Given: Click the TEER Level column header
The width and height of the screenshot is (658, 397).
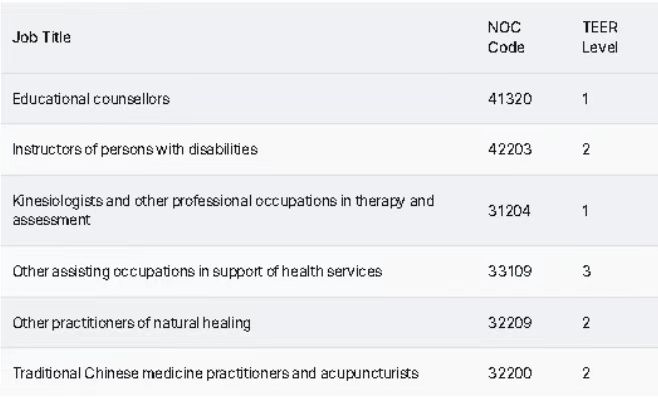Looking at the screenshot, I should tap(600, 37).
